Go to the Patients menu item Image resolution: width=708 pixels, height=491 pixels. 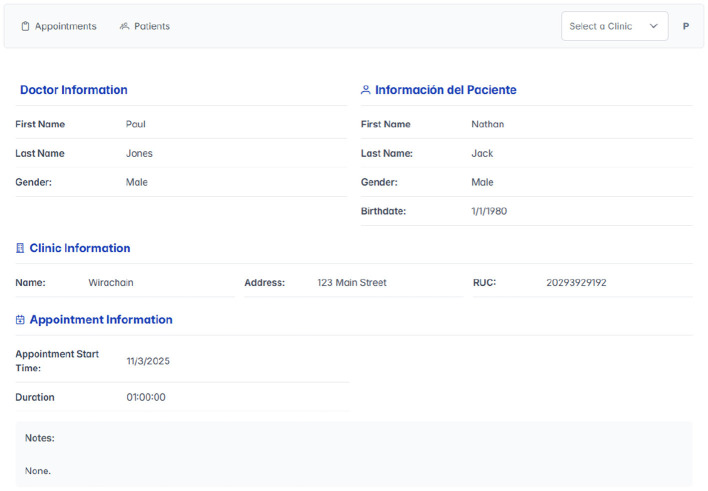145,26
